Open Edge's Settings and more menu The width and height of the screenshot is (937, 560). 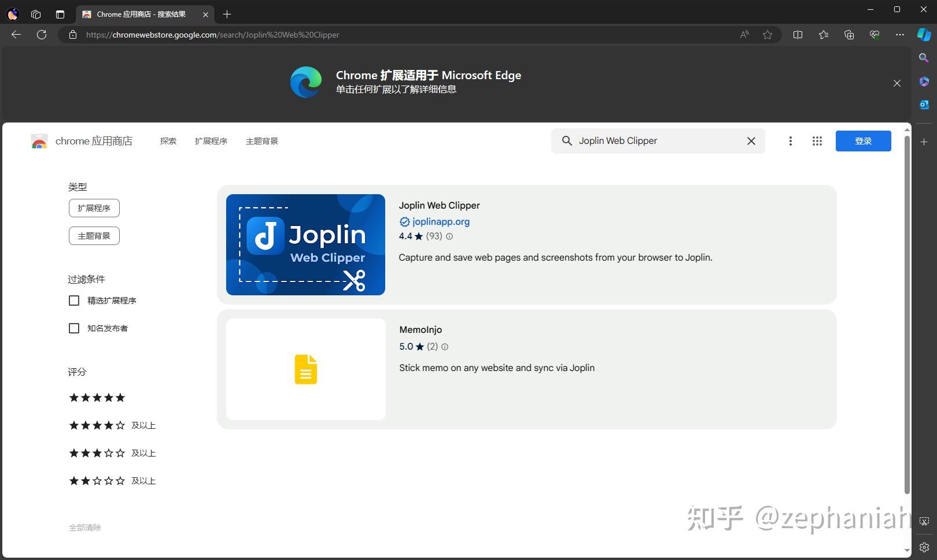tap(899, 35)
